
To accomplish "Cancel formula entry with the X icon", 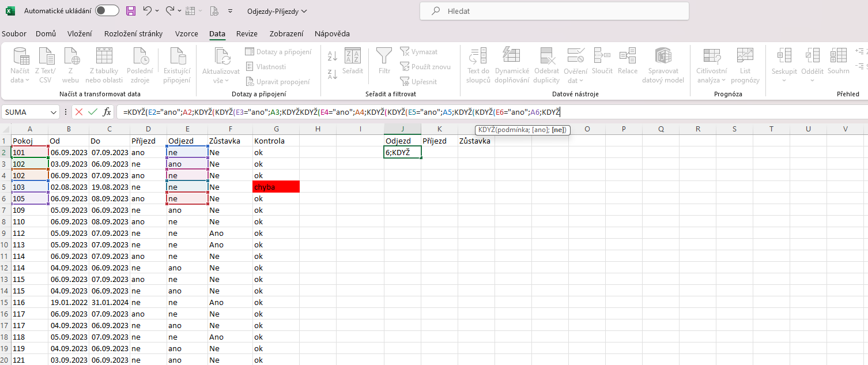I will pos(79,112).
